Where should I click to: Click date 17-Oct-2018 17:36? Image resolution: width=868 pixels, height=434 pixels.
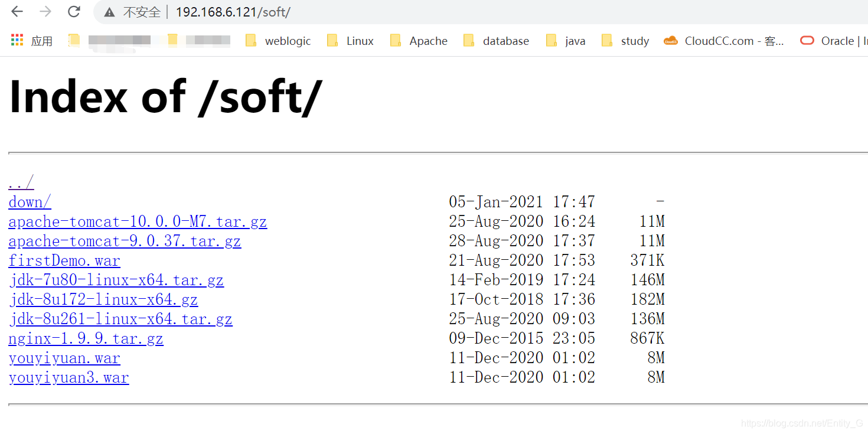point(522,299)
